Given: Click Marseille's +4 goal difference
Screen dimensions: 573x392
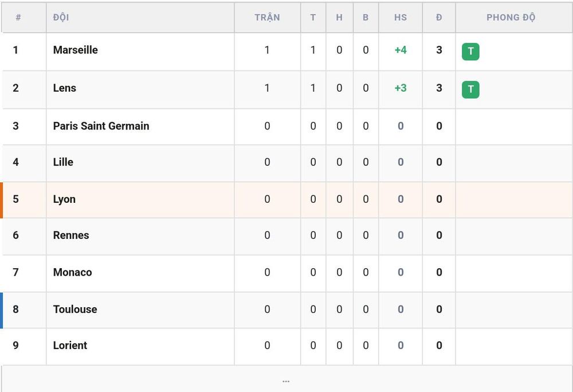Looking at the screenshot, I should point(401,50).
